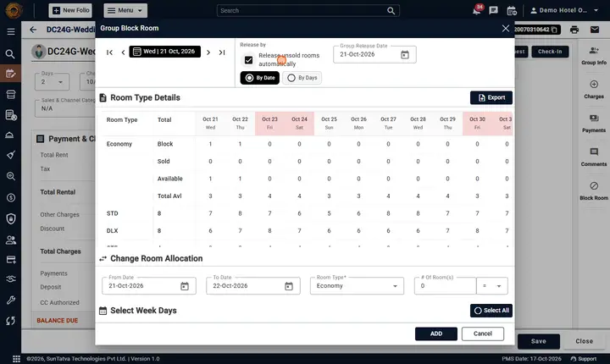Open the wrench tools icon in sidebar
The height and width of the screenshot is (364, 610).
tap(10, 300)
